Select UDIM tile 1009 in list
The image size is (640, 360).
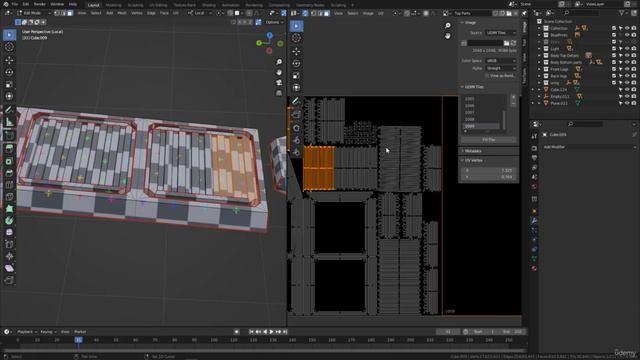pyautogui.click(x=482, y=126)
